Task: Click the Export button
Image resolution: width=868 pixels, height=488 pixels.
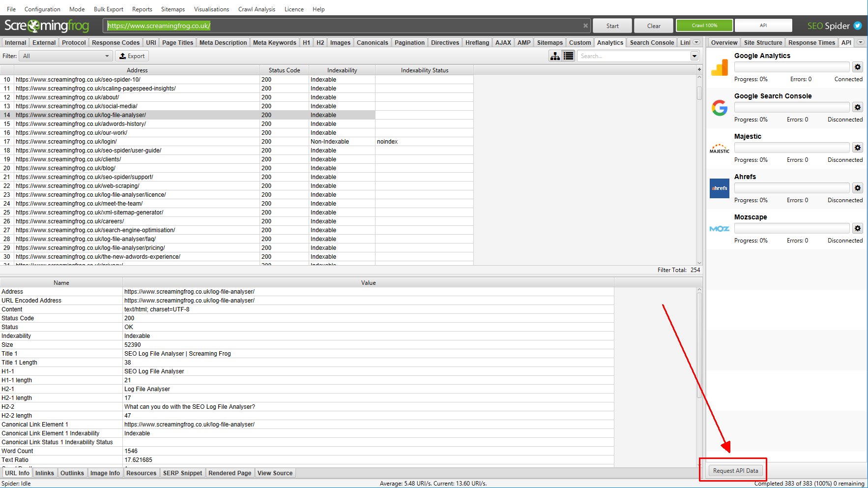Action: coord(132,56)
